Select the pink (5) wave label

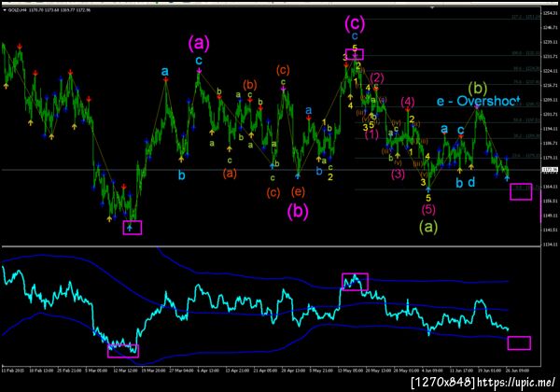pos(428,209)
